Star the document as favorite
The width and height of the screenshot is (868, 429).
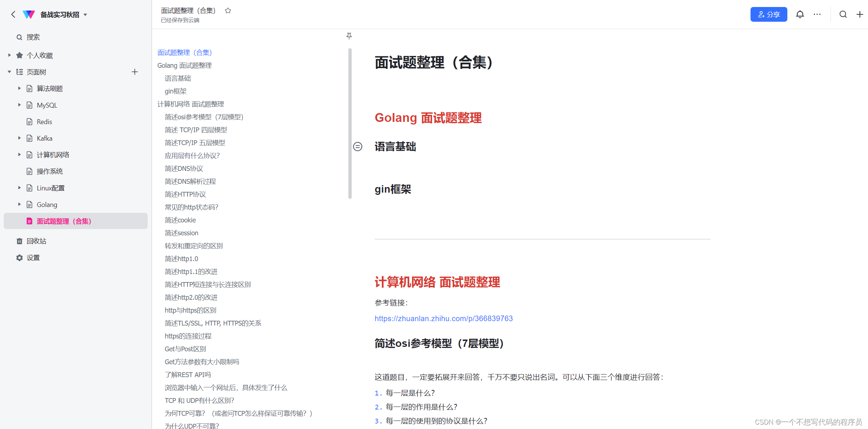228,11
